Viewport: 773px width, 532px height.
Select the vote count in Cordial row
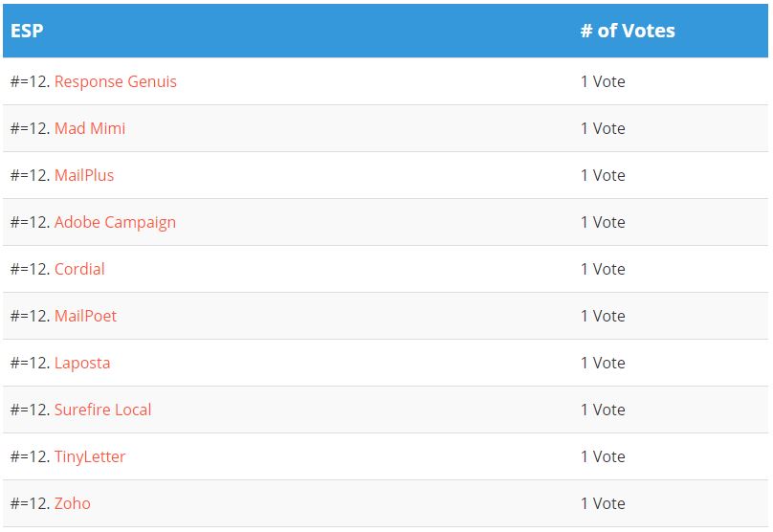[603, 269]
